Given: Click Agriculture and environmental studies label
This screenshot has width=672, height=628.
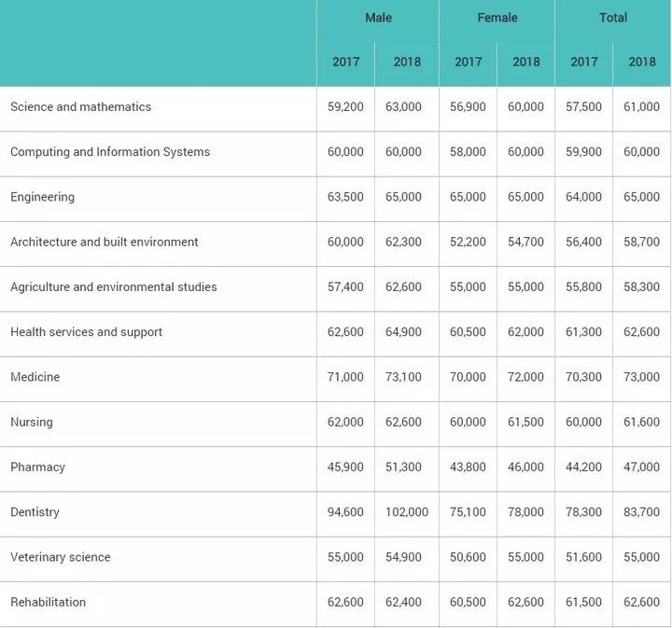Looking at the screenshot, I should [114, 286].
